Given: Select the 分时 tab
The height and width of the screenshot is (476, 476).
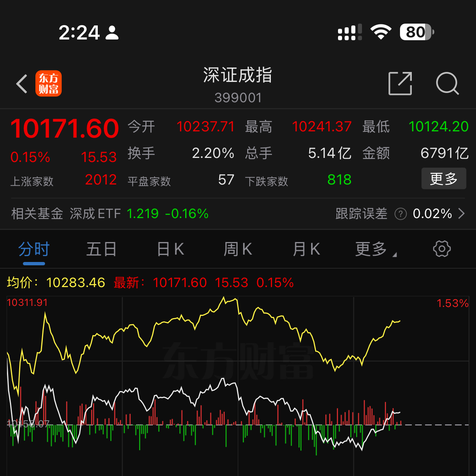Looking at the screenshot, I should tap(34, 249).
